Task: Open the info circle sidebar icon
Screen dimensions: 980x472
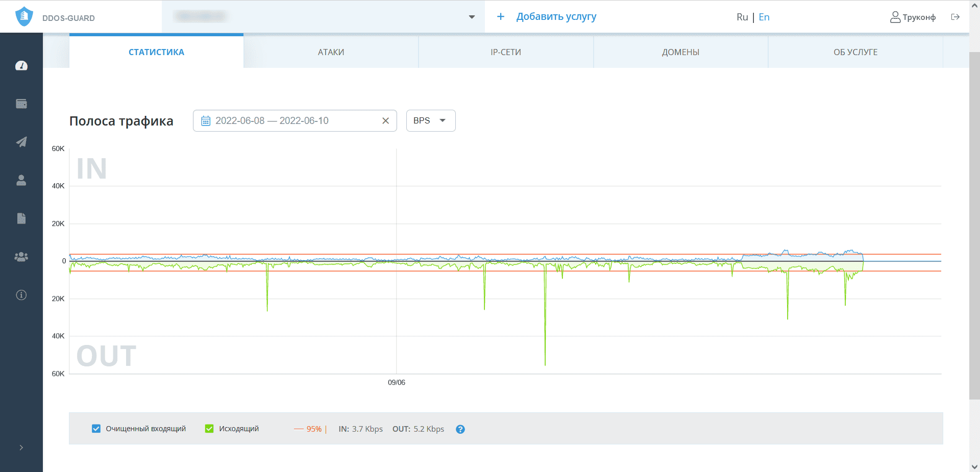Action: click(x=21, y=295)
